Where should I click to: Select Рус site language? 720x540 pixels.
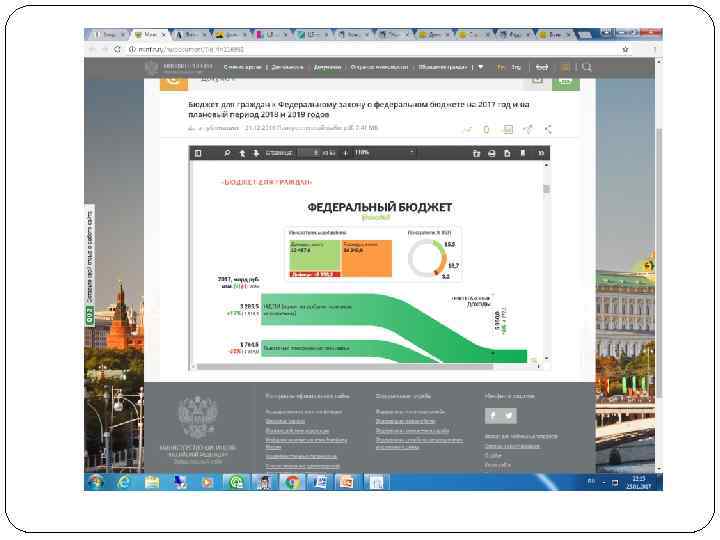click(x=501, y=68)
